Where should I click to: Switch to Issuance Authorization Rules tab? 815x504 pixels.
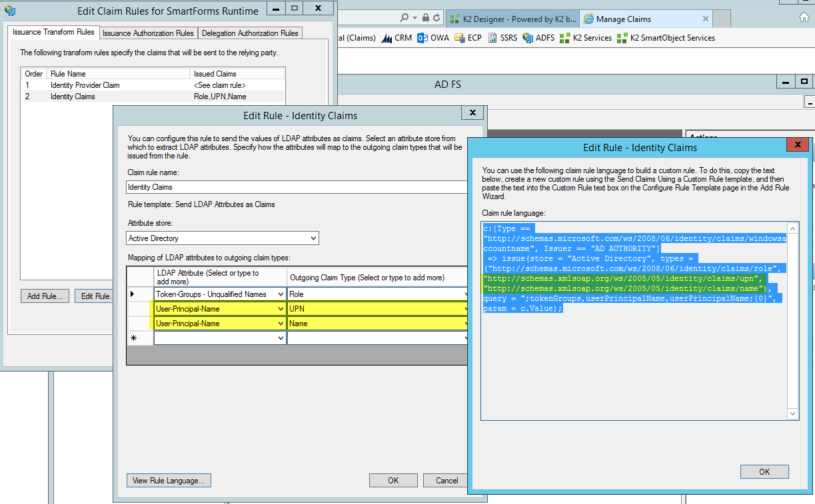tap(148, 33)
